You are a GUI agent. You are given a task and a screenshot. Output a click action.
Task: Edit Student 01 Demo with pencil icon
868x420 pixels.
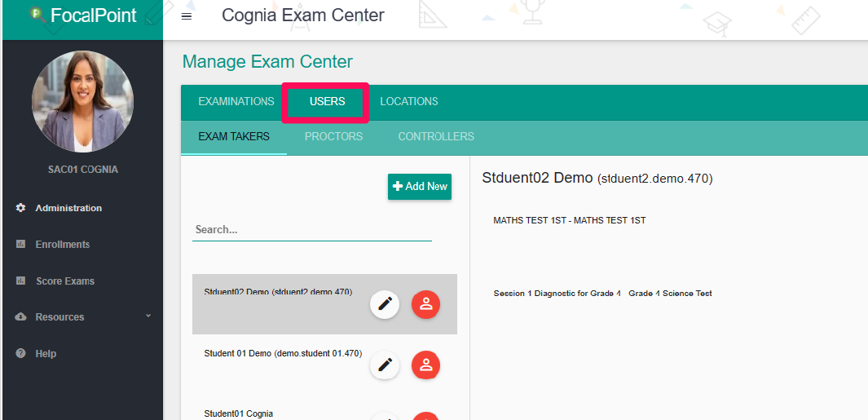[385, 365]
